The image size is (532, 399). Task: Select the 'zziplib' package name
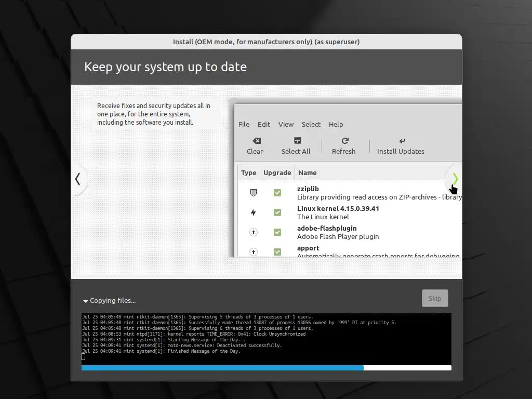pos(308,189)
